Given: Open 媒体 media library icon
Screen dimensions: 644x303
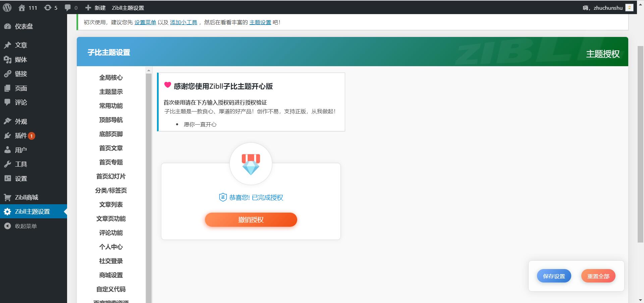Looking at the screenshot, I should point(7,59).
